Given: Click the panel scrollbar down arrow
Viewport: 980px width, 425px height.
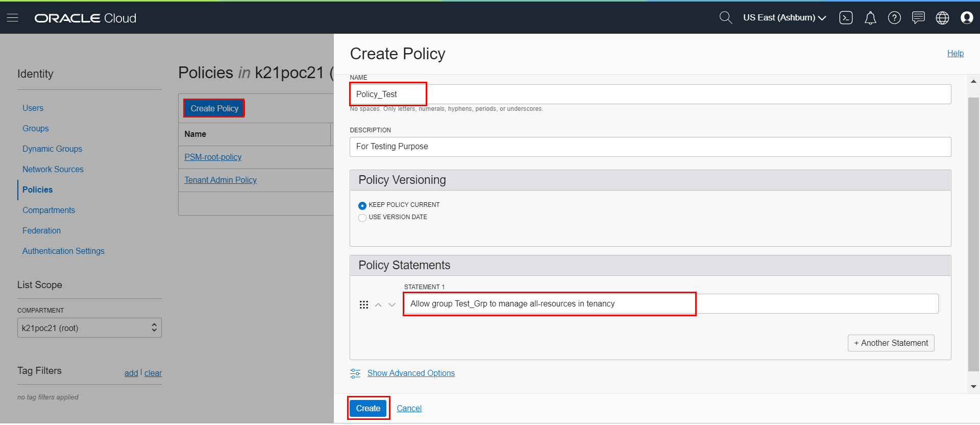Looking at the screenshot, I should (x=973, y=387).
